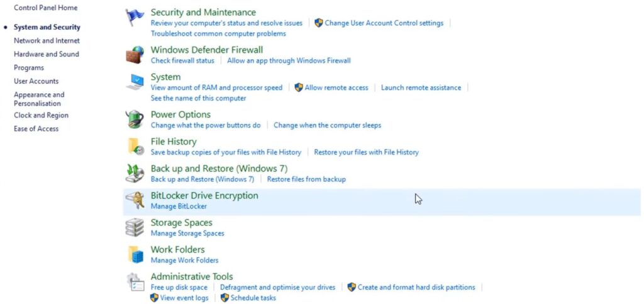Select View amount of RAM and processor speed
This screenshot has height=304, width=644.
216,87
